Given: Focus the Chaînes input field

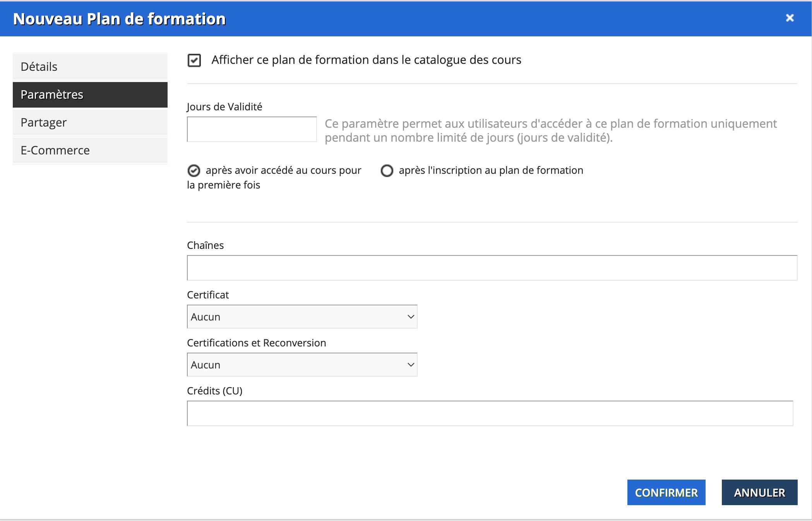Looking at the screenshot, I should (x=492, y=268).
